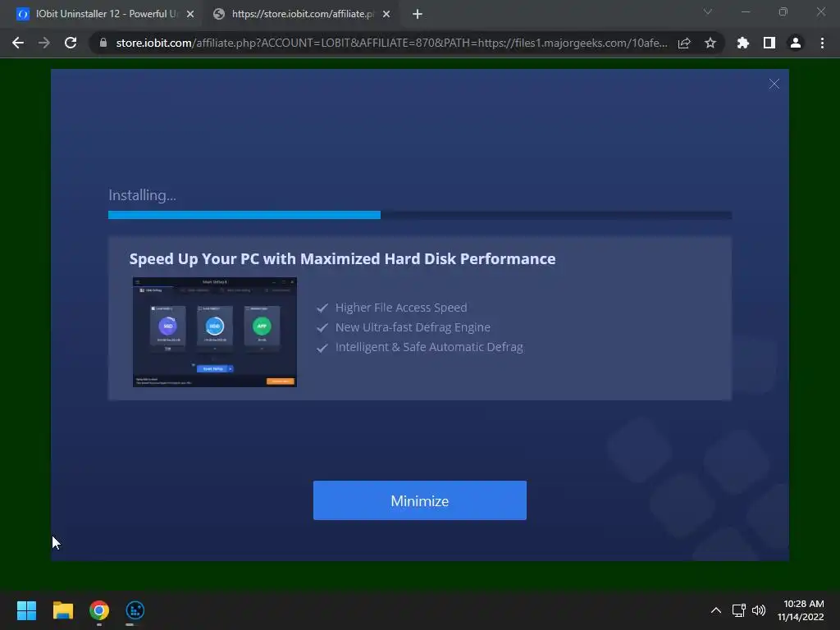
Task: Close the store.iobit.com affiliate tab
Action: pyautogui.click(x=386, y=15)
